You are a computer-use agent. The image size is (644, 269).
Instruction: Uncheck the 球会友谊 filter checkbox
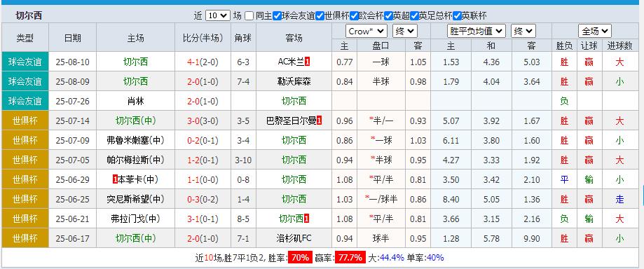pyautogui.click(x=278, y=16)
